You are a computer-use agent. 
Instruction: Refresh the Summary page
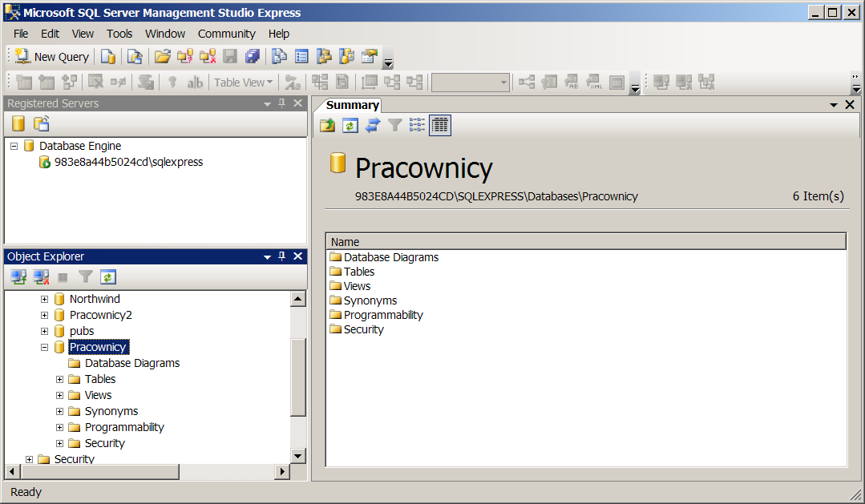pyautogui.click(x=350, y=125)
